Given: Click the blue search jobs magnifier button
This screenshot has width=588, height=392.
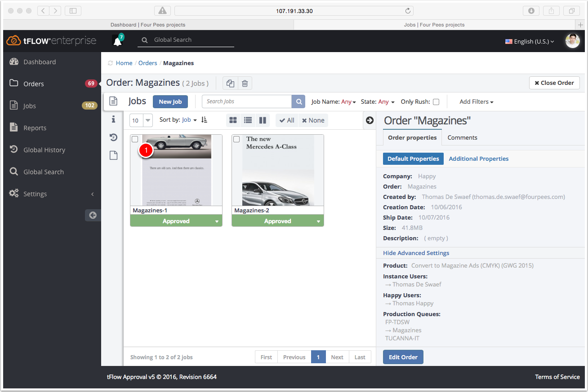Looking at the screenshot, I should (298, 101).
